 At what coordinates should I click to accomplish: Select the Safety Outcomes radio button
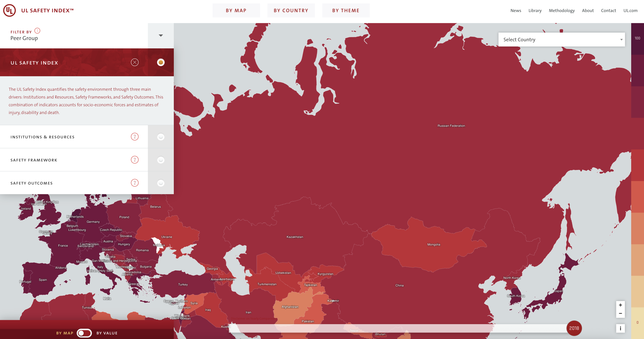pos(161,183)
